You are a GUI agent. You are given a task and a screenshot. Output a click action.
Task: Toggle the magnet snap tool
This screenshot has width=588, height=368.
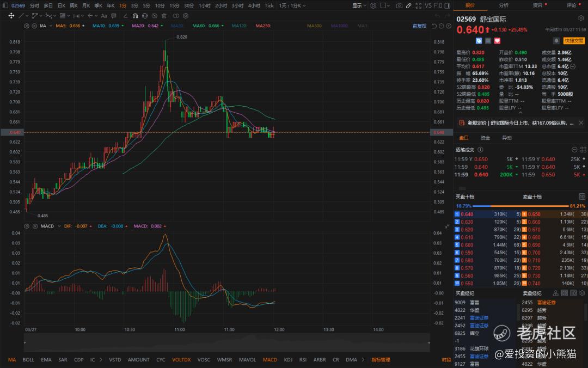tap(135, 16)
